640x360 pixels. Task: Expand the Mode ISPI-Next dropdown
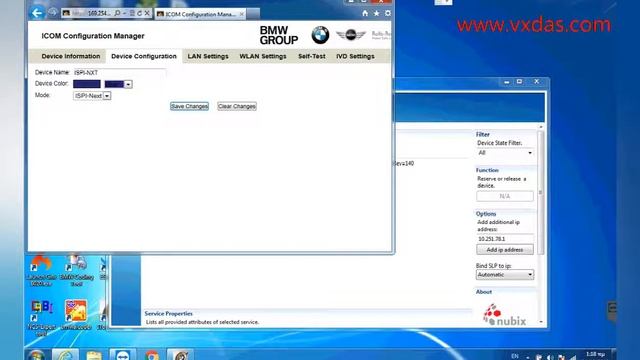click(x=107, y=96)
